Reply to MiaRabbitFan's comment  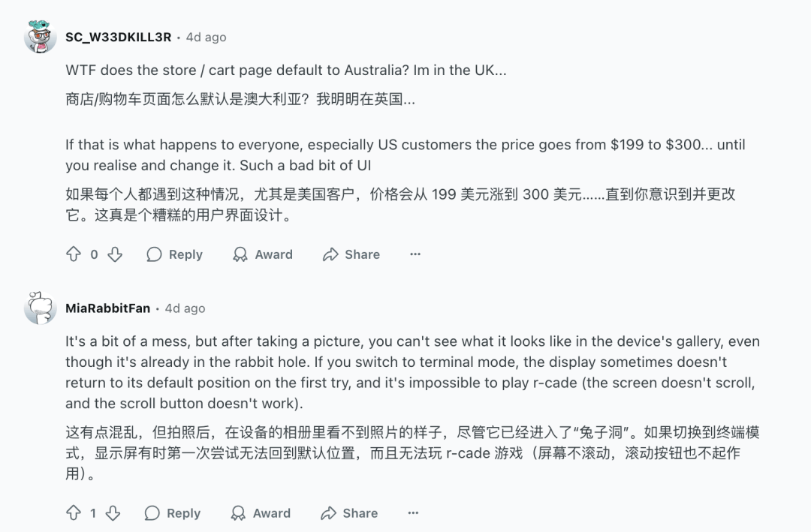coord(173,513)
